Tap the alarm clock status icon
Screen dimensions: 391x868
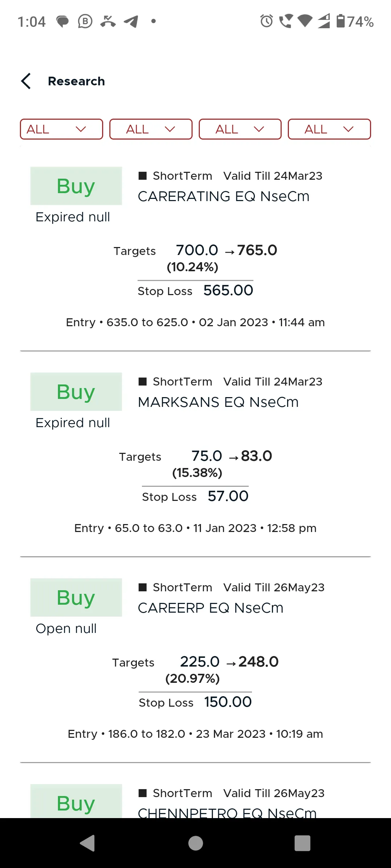[x=267, y=21]
